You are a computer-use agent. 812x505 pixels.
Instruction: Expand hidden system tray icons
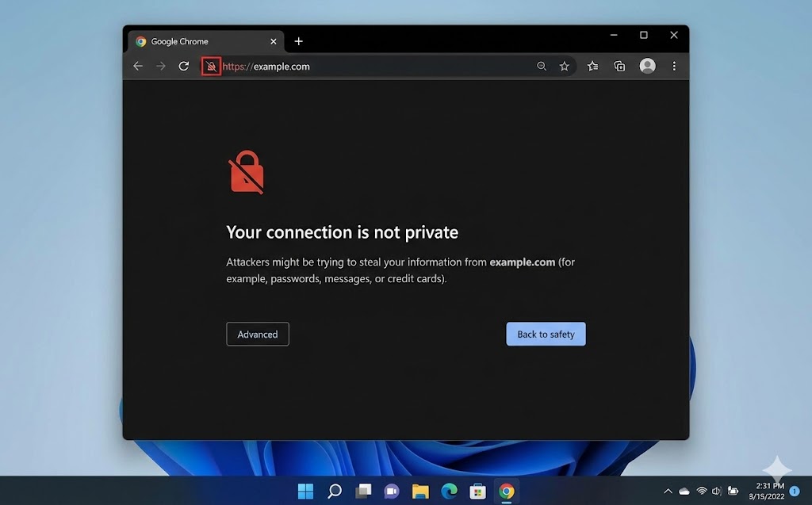668,491
